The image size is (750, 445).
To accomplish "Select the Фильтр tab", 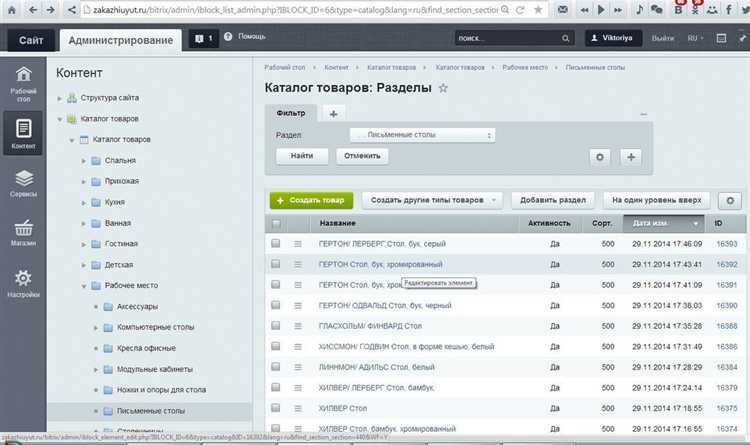I will click(x=291, y=113).
